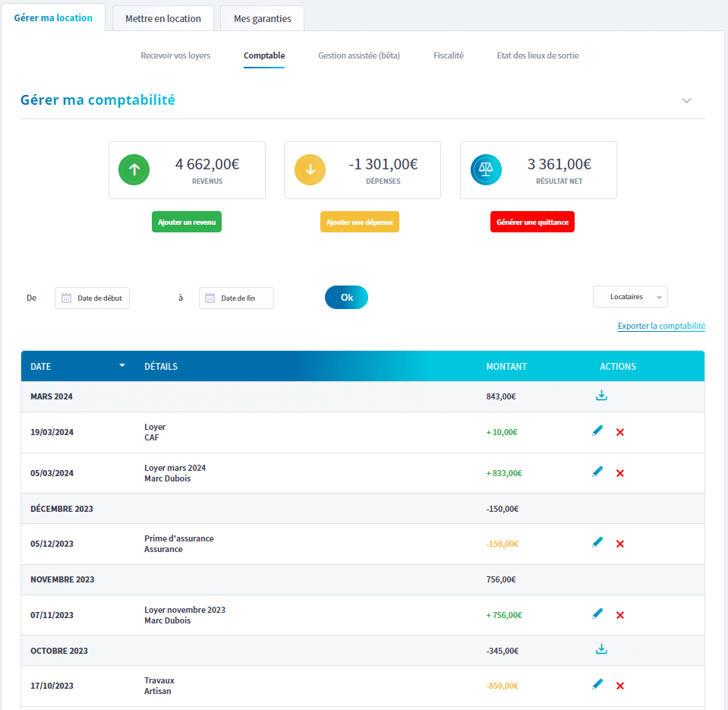This screenshot has width=728, height=710.
Task: Download the Octobre 2023 monthly statement
Action: point(601,649)
